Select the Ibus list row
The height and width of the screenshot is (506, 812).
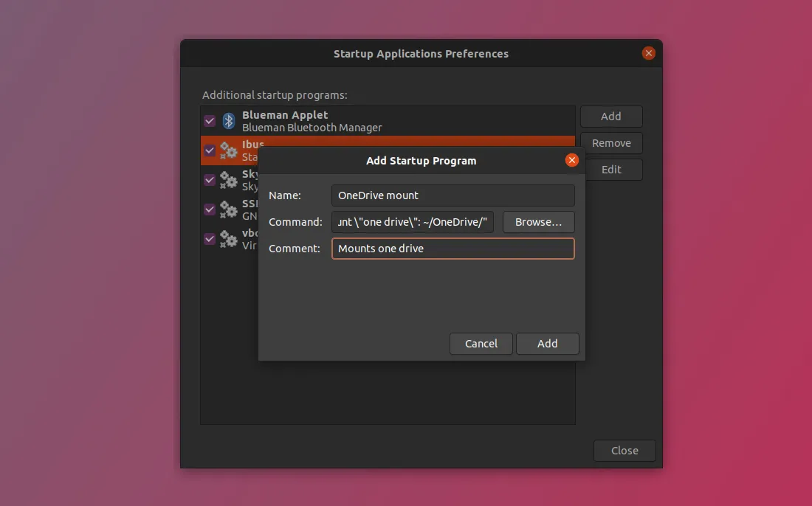(x=388, y=150)
